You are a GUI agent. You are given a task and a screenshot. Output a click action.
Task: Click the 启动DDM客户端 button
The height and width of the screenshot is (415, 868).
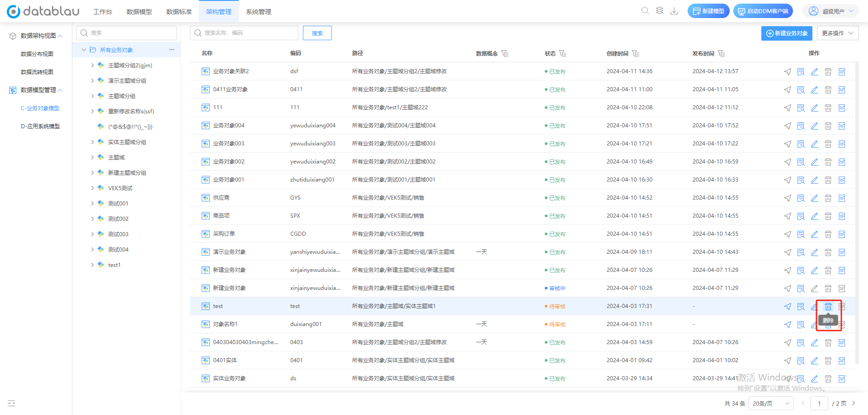coord(763,11)
